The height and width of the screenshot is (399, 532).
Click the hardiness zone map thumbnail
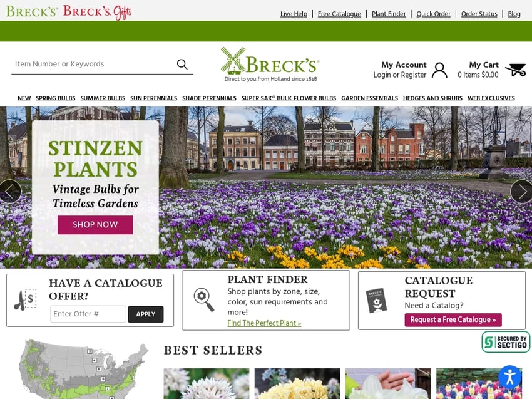[x=84, y=369]
